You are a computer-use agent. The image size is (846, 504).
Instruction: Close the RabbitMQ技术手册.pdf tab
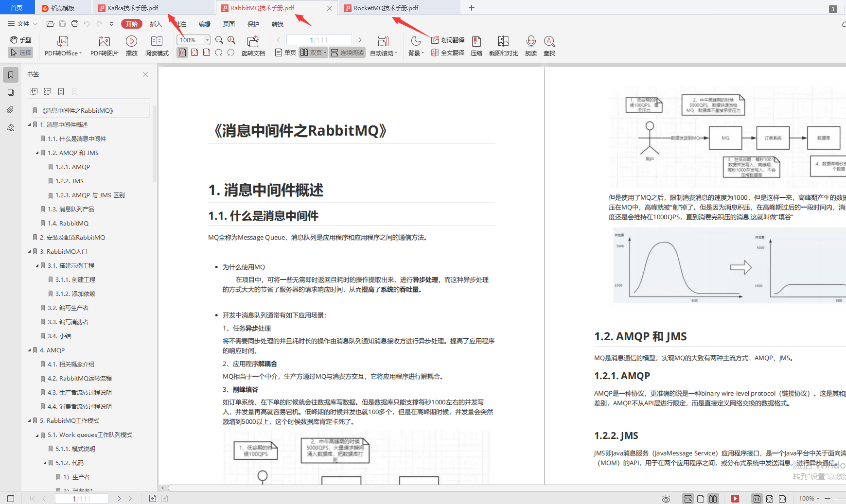330,8
